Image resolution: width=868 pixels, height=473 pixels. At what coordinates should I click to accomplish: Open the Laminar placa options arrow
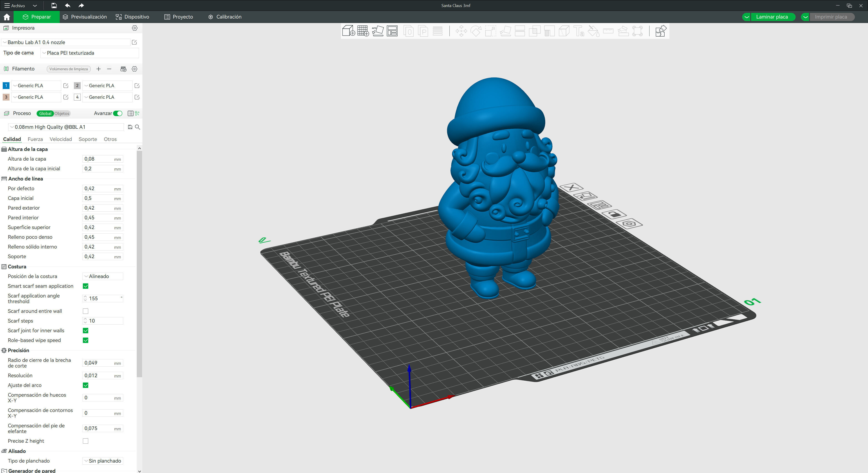click(x=746, y=17)
